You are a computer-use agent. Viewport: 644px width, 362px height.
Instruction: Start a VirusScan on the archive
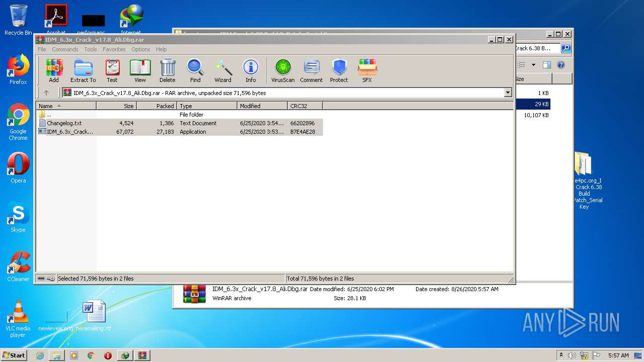coord(283,70)
